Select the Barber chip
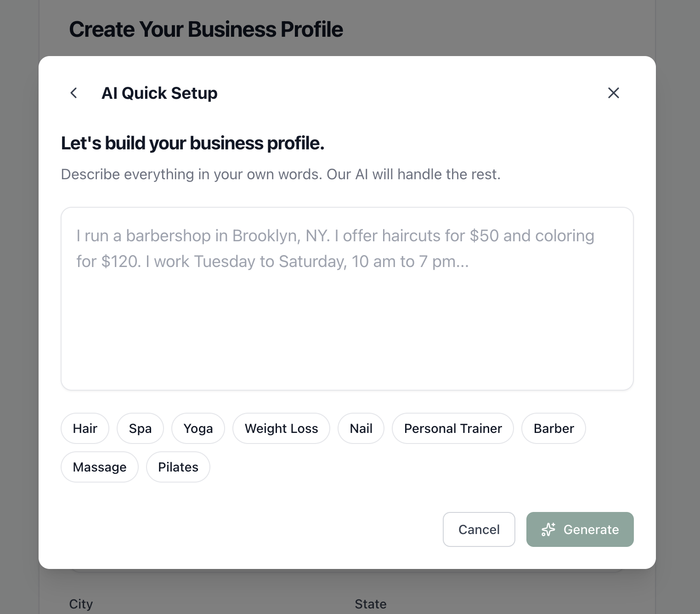This screenshot has width=700, height=614. pyautogui.click(x=553, y=428)
